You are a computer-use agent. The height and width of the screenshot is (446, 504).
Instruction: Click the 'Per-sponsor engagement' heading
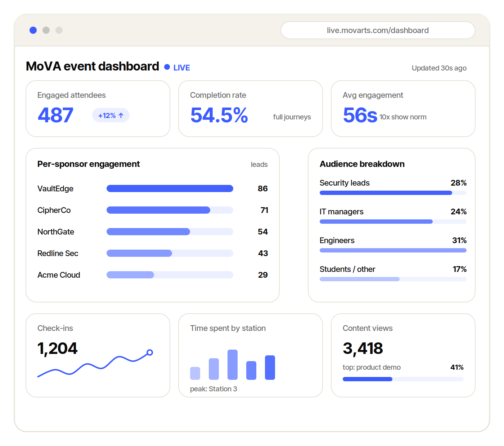click(x=89, y=164)
